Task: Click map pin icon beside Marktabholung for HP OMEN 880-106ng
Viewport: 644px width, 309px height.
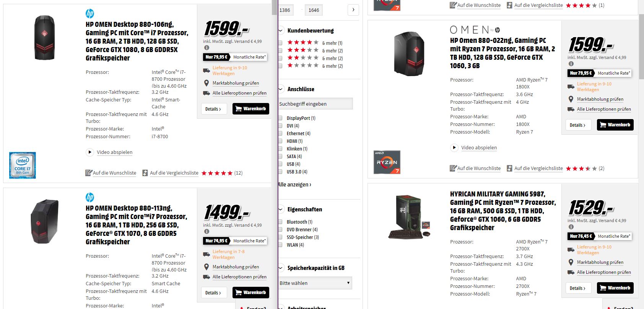Action: 207,83
